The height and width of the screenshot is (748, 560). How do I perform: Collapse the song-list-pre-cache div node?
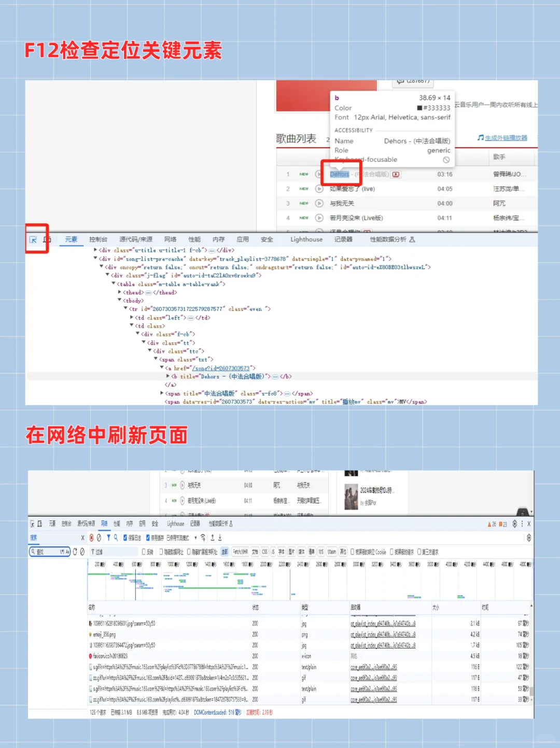tap(95, 258)
